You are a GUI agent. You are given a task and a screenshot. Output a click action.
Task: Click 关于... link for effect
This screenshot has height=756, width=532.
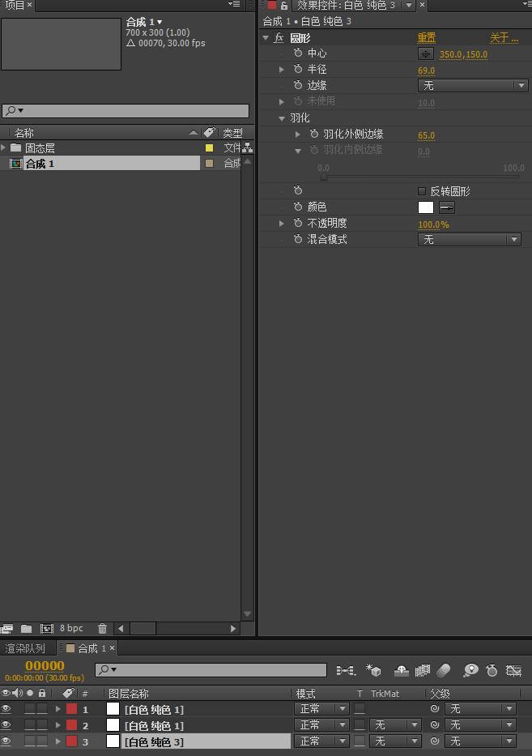pyautogui.click(x=504, y=37)
